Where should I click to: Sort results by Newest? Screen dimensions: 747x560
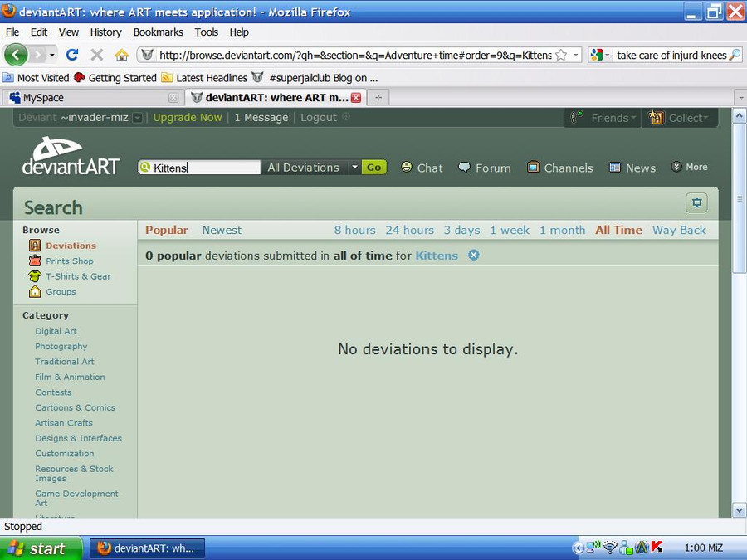click(x=222, y=230)
